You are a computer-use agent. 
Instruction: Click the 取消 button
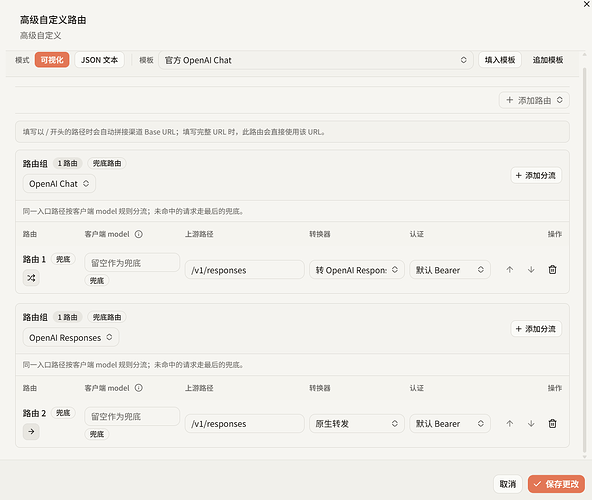507,484
